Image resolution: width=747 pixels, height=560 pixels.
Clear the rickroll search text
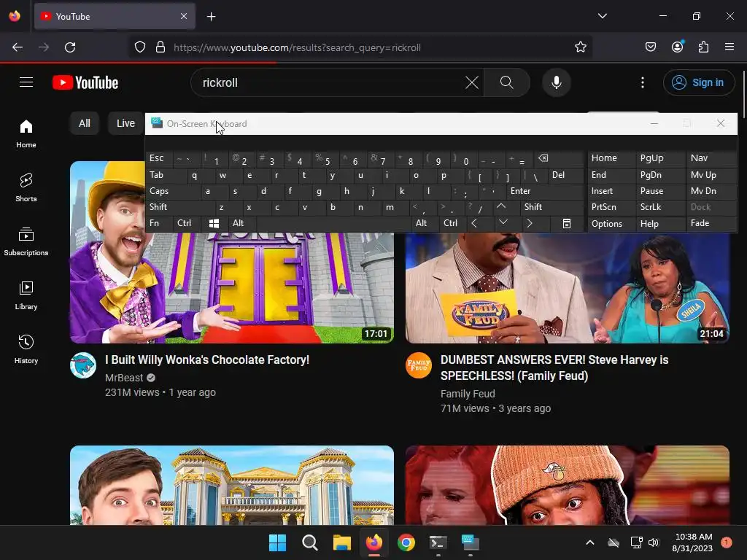[x=472, y=82]
